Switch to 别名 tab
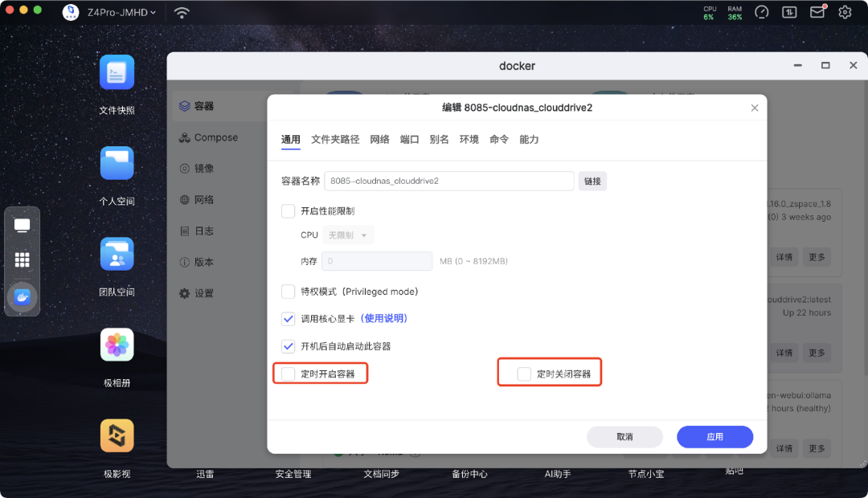The width and height of the screenshot is (868, 498). (x=439, y=140)
